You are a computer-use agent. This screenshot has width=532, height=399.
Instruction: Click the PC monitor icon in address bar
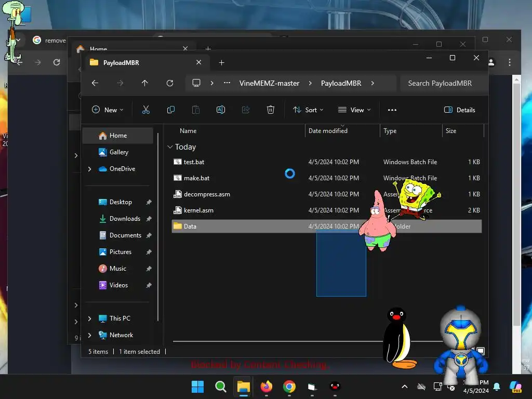196,83
